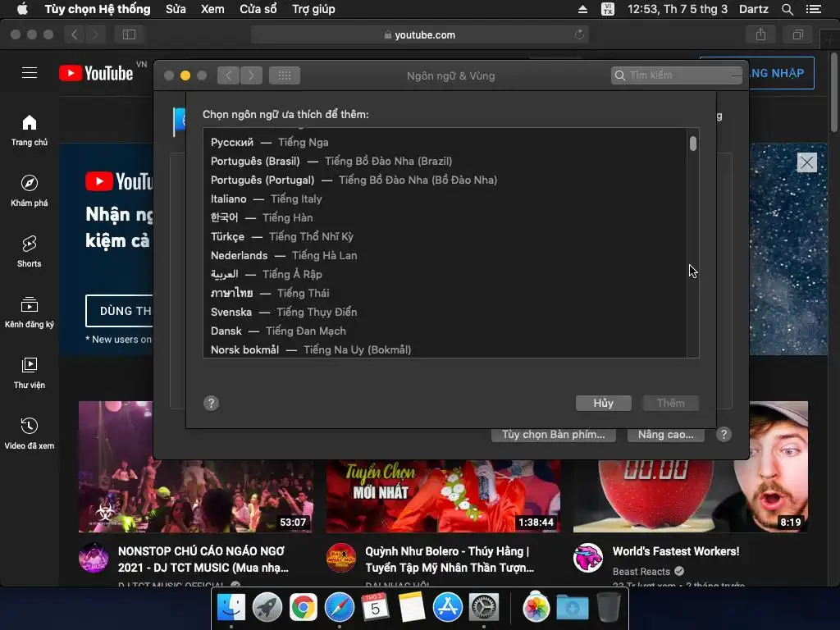Image resolution: width=840 pixels, height=630 pixels.
Task: Close the YouTube promo banner
Action: [x=807, y=162]
